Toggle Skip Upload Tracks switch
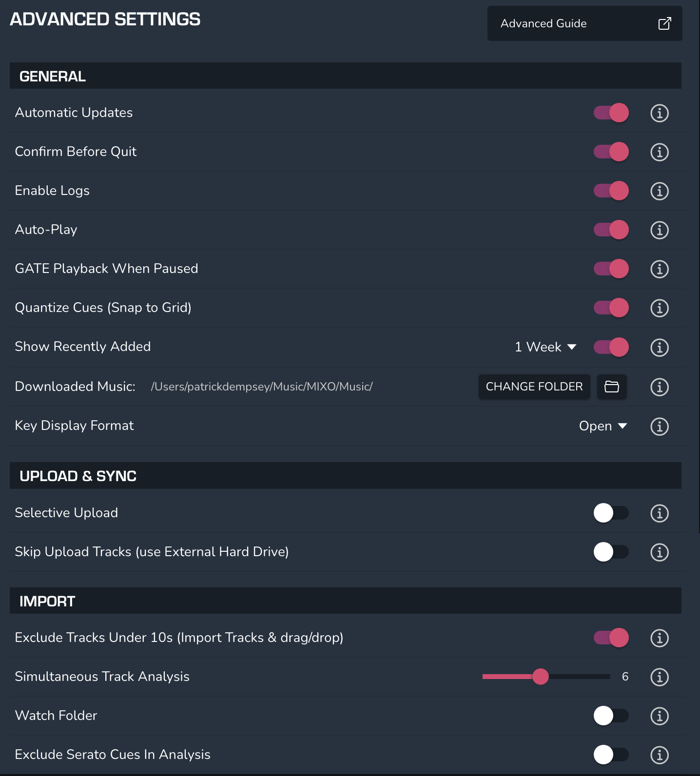Viewport: 700px width, 776px height. point(611,552)
